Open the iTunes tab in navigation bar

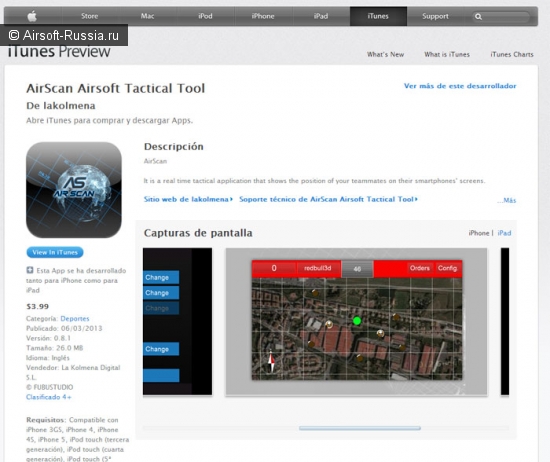coord(378,16)
